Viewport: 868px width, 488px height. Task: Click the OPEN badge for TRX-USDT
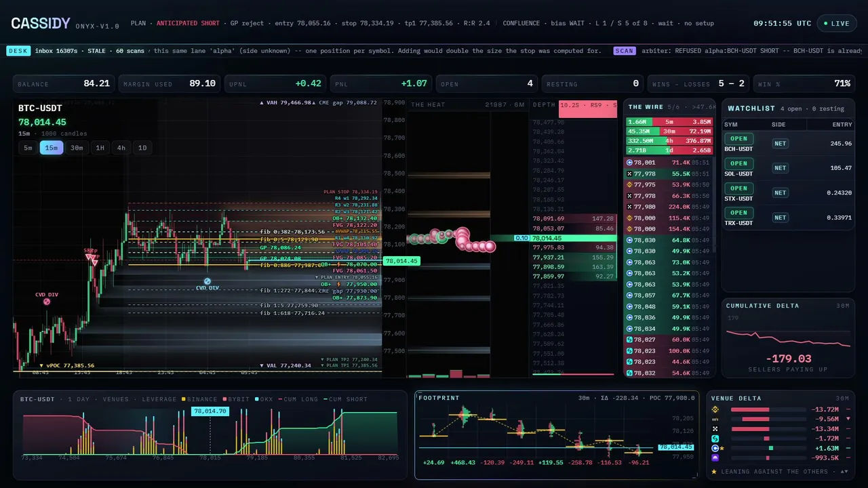tap(738, 212)
